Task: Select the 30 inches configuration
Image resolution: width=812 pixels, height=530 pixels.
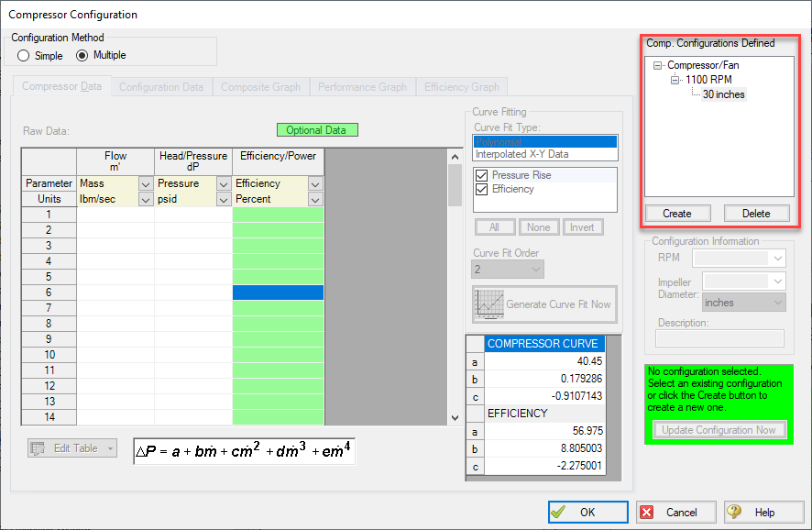Action: pos(723,94)
